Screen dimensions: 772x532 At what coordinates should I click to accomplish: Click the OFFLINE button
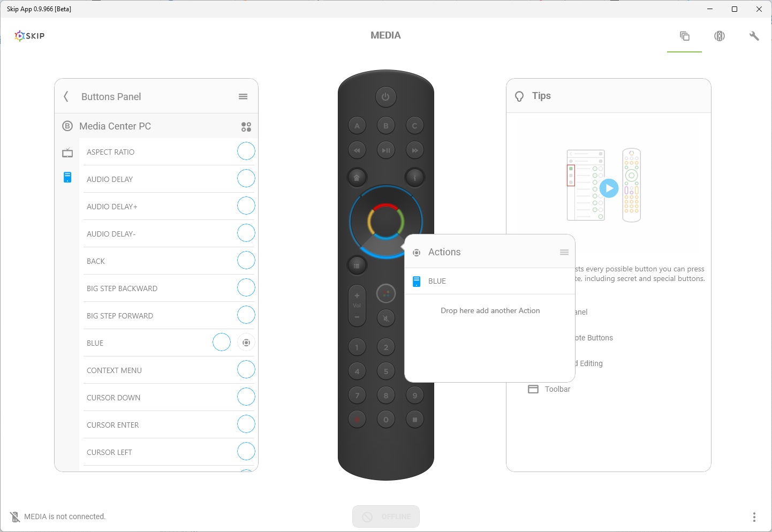(386, 516)
